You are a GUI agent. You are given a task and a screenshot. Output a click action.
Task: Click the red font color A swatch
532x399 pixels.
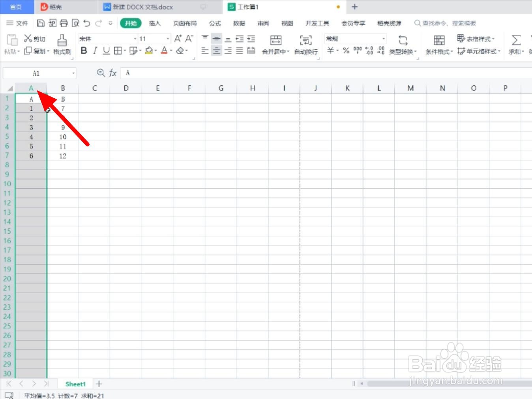tap(164, 51)
